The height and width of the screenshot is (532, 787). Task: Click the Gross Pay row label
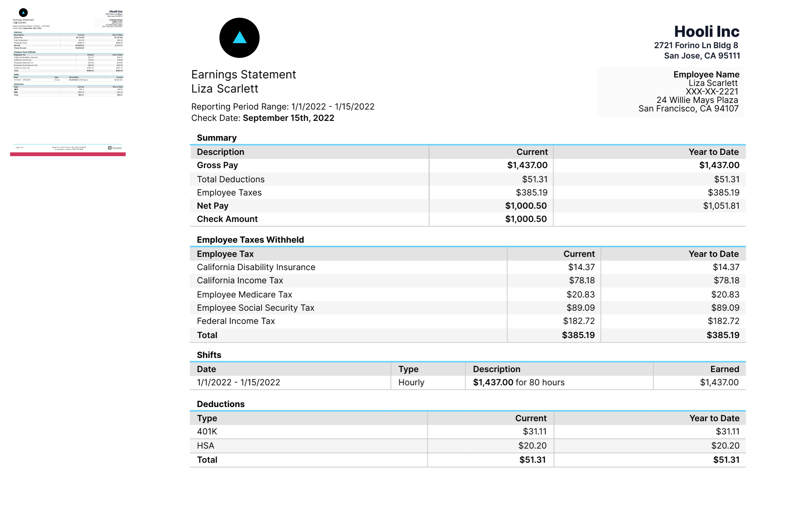click(217, 165)
